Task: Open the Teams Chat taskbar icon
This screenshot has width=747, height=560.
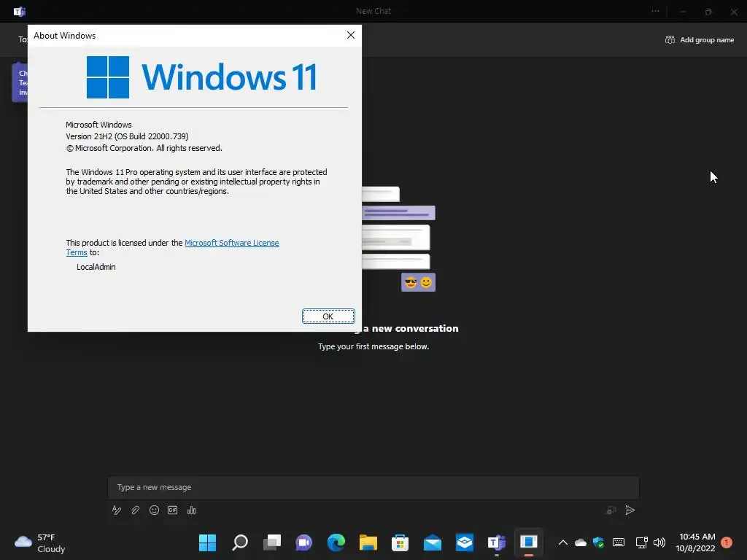Action: [304, 542]
